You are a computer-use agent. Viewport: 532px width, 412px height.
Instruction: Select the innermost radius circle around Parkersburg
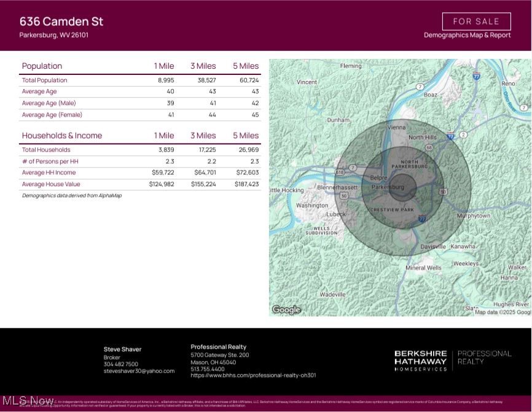tap(403, 189)
